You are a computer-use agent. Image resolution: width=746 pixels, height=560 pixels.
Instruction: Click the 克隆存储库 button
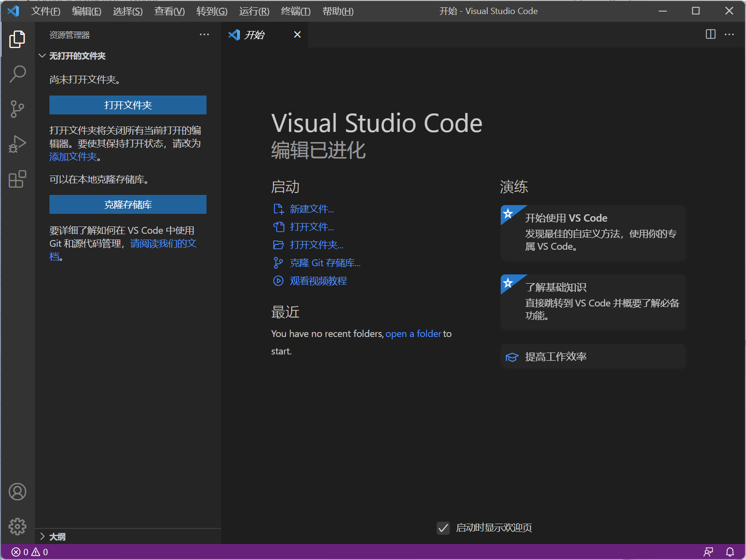pos(128,205)
